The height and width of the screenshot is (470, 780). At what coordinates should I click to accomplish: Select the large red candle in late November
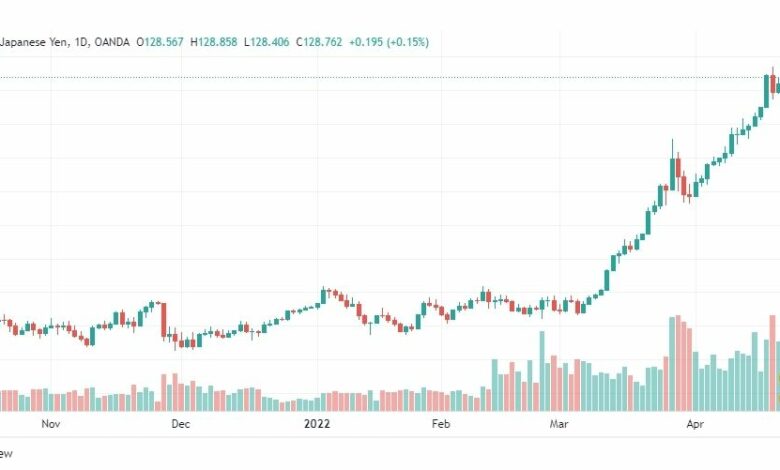[x=164, y=321]
